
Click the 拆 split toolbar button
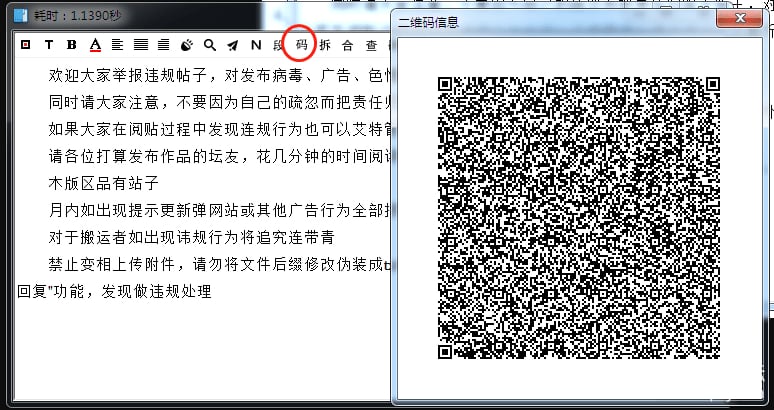click(x=325, y=45)
